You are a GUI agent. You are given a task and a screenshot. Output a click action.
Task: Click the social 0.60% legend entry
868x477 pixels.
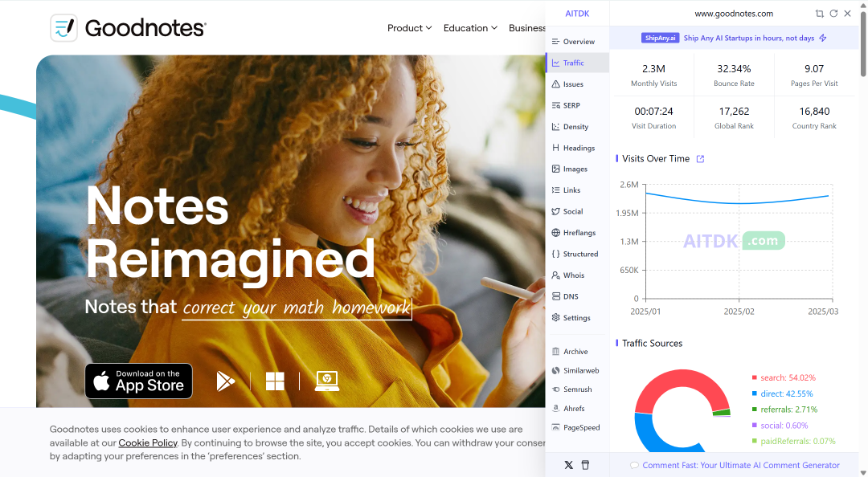780,426
